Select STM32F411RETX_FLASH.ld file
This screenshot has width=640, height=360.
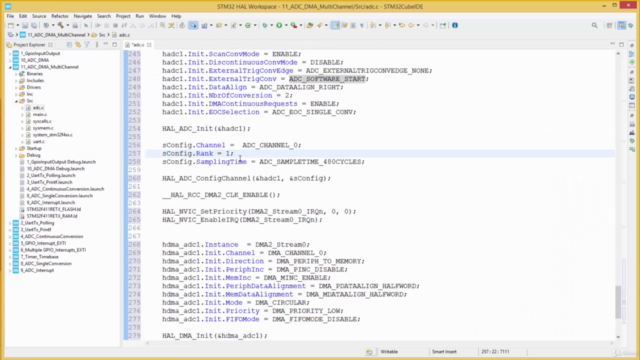(53, 209)
